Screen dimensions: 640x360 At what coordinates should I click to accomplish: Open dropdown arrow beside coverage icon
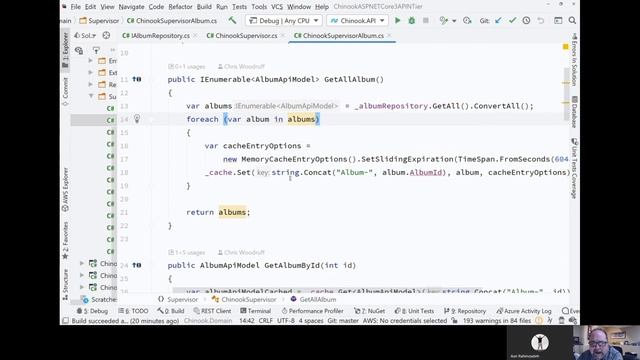click(x=454, y=21)
